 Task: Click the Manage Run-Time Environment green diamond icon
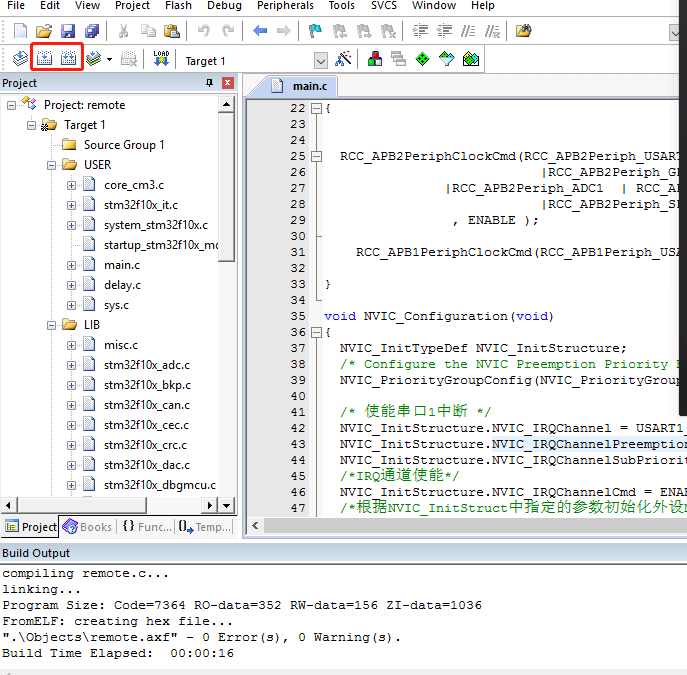point(423,60)
